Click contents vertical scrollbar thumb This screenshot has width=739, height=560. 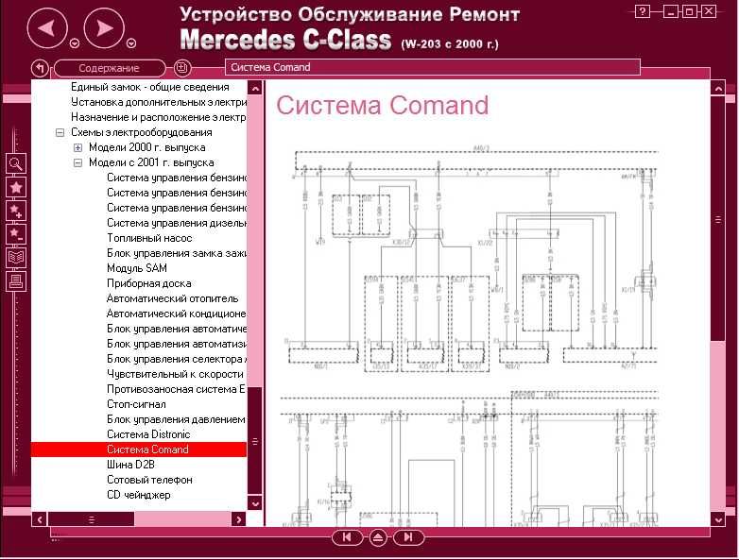click(255, 441)
